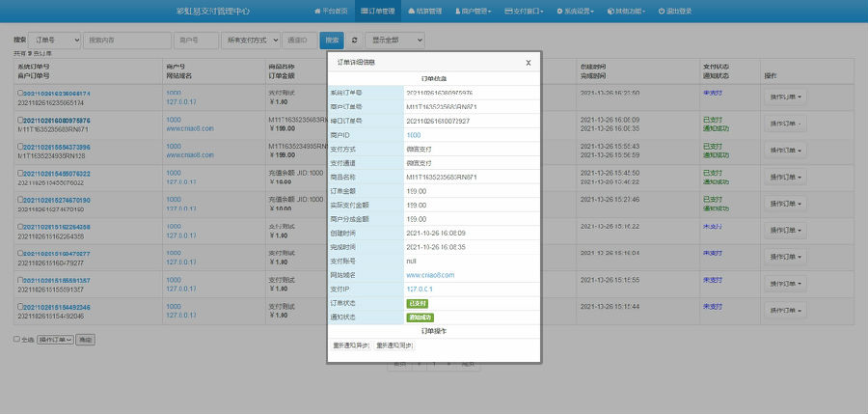Screen dimensions: 868x414
Task: Check the order 2021102615155591357 row checkbox
Action: [x=20, y=280]
